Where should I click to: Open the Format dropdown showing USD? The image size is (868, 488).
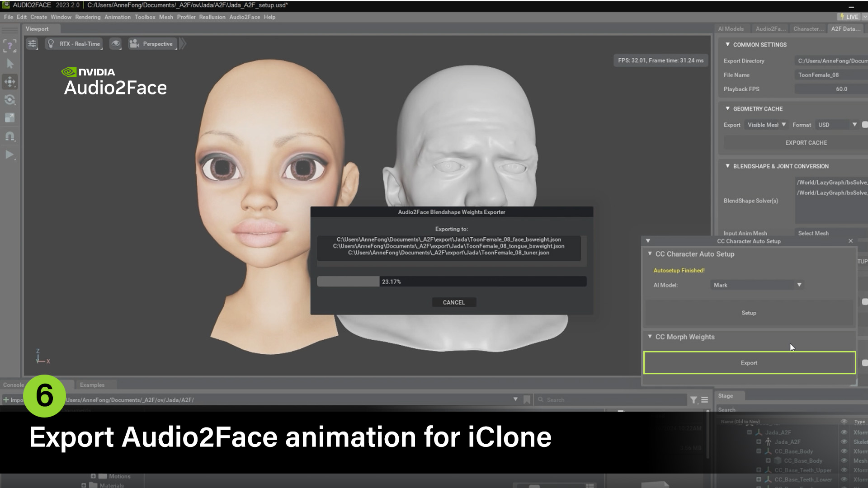click(x=837, y=125)
